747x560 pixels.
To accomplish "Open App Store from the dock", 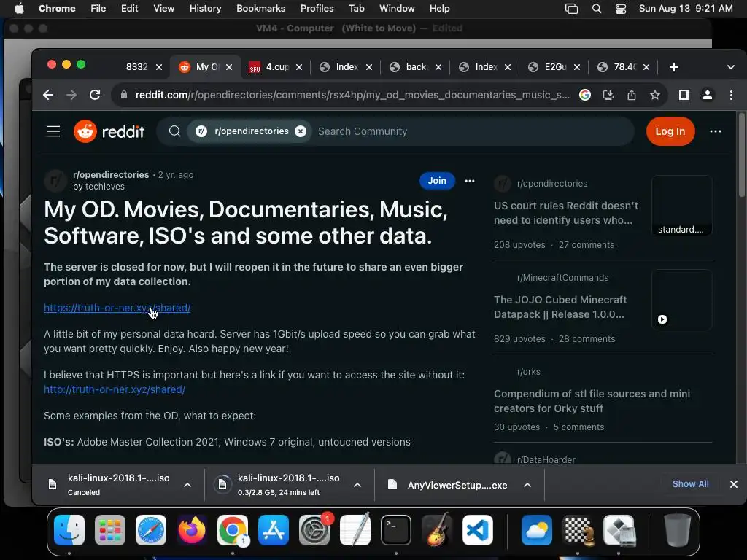I will [274, 530].
